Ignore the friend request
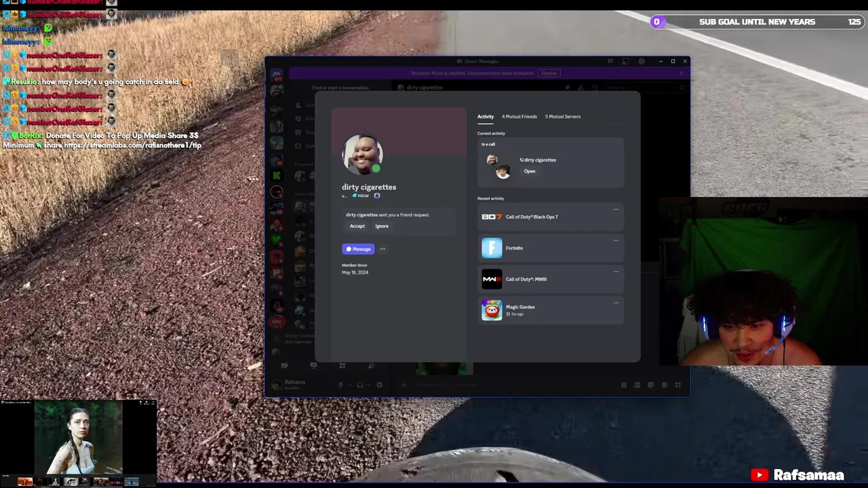Viewport: 868px width, 488px height. [x=382, y=226]
